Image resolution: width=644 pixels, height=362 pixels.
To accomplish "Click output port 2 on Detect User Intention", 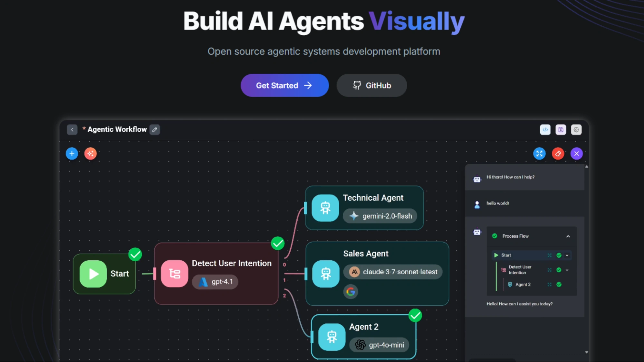I will coord(284,296).
